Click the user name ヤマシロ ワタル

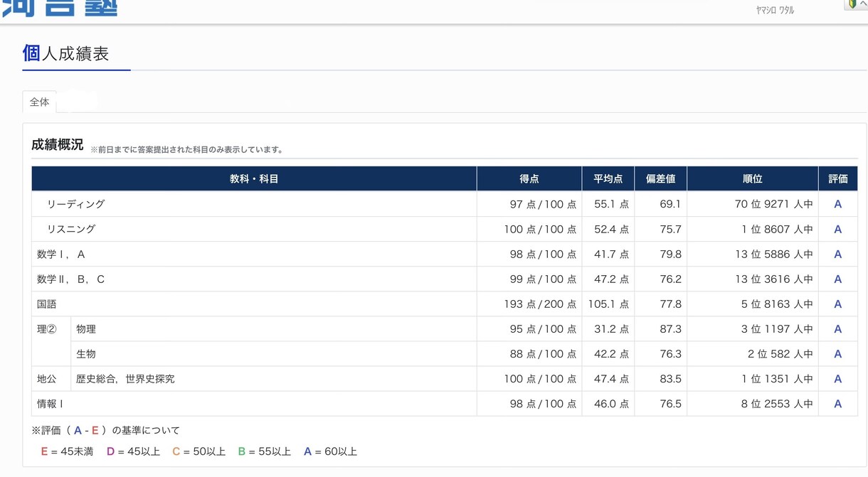775,11
